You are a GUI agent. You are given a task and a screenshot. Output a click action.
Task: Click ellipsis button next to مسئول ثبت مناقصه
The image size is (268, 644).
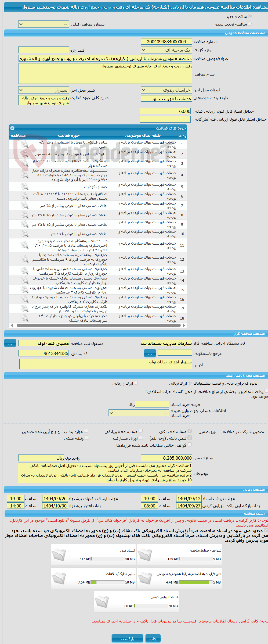click(10, 343)
